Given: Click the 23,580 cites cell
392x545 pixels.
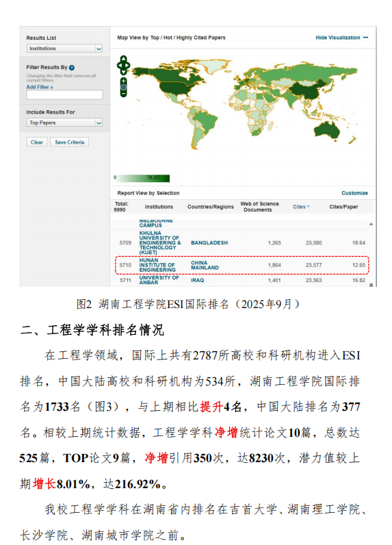Looking at the screenshot, I should [x=313, y=243].
